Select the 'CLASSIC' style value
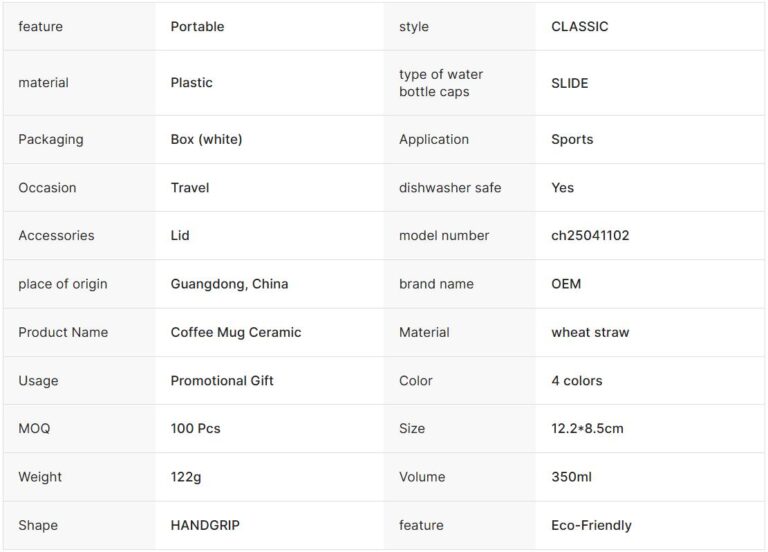Screen dimensions: 768x552 (579, 27)
